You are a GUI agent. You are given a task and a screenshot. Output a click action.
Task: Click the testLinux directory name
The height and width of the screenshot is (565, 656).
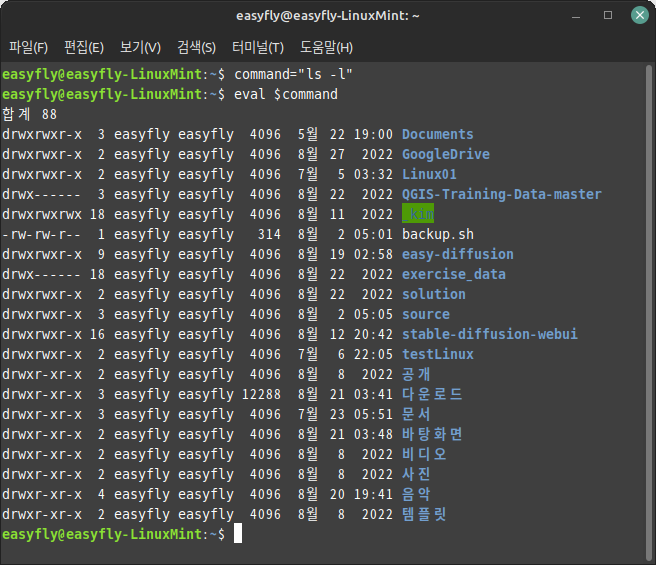point(438,354)
